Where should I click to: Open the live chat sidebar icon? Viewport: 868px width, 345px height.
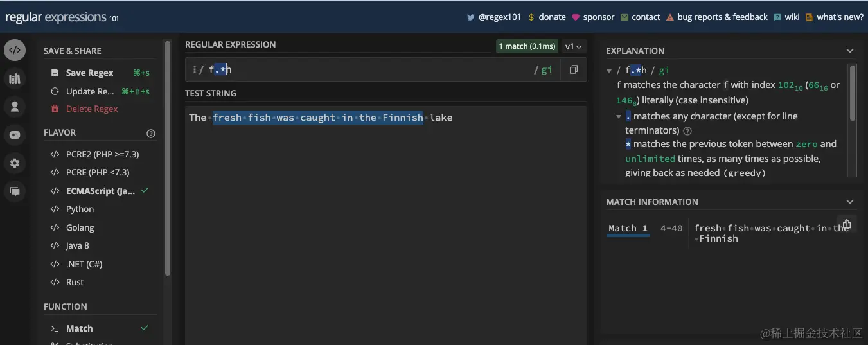pyautogui.click(x=15, y=191)
